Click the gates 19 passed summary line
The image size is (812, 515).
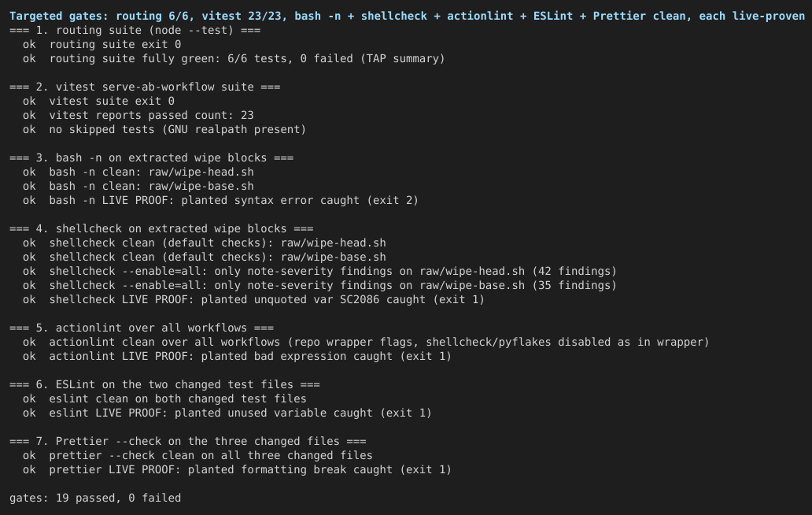(95, 498)
